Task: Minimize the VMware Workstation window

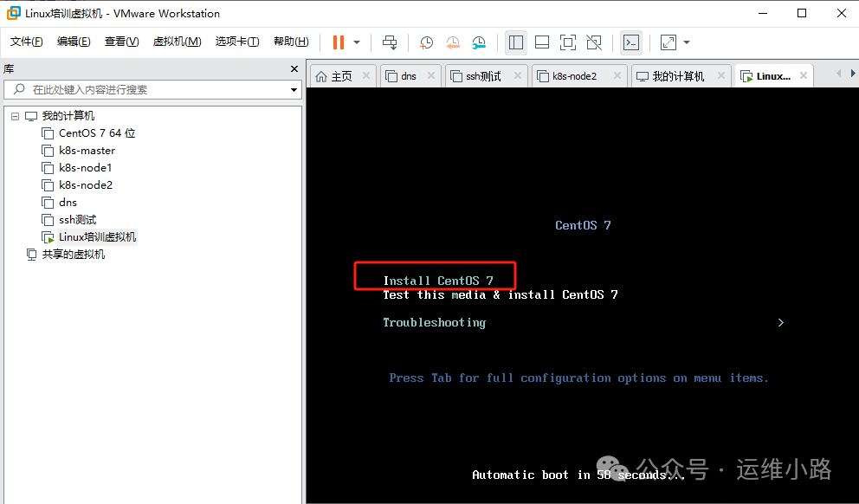Action: click(763, 13)
